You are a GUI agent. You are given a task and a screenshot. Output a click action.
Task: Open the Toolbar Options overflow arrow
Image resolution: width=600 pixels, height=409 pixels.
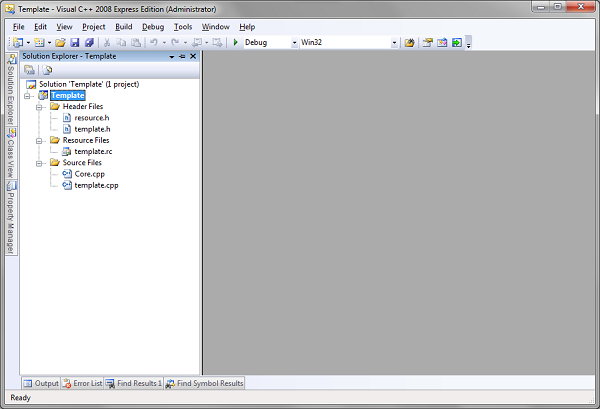(468, 44)
